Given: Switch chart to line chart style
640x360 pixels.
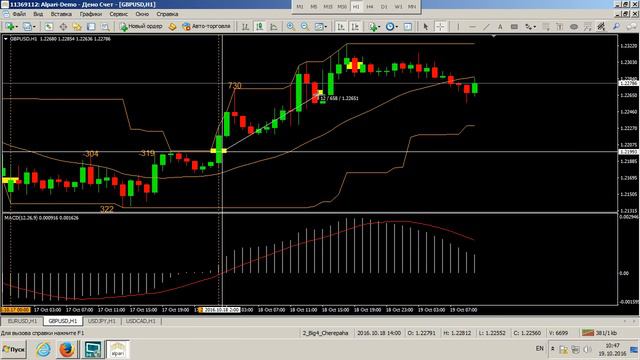Looking at the screenshot, I should tap(274, 27).
